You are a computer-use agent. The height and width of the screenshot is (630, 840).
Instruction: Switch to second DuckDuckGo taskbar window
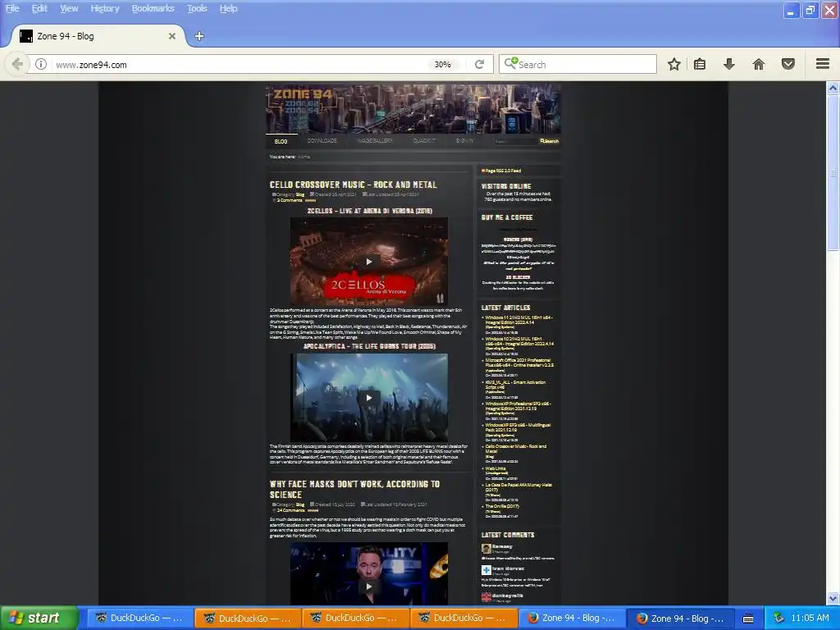247,618
